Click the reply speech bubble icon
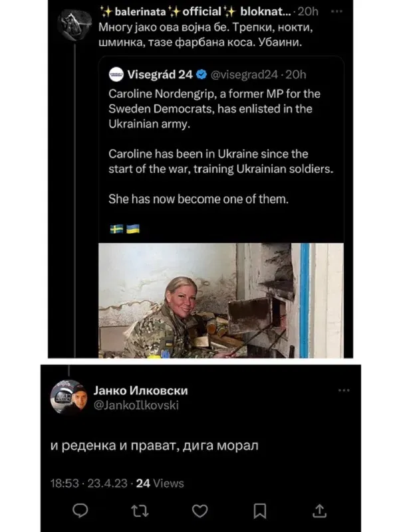The height and width of the screenshot is (532, 399). pyautogui.click(x=80, y=511)
